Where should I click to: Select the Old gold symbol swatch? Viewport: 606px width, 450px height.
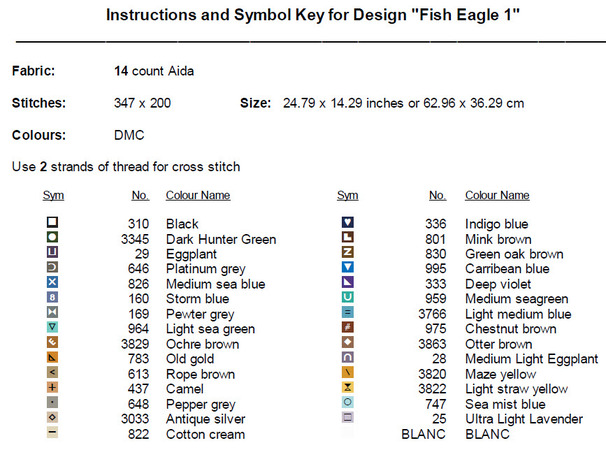53,358
